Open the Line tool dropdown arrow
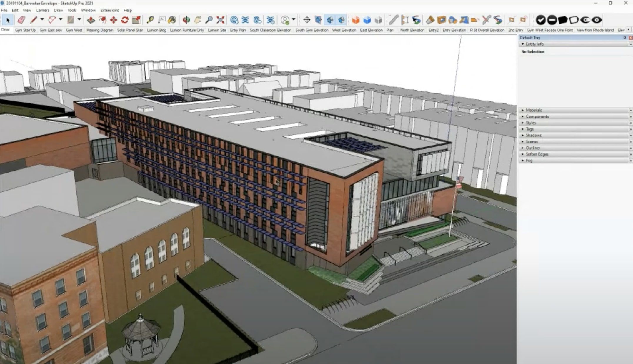Viewport: 633px width, 364px height. pyautogui.click(x=42, y=19)
